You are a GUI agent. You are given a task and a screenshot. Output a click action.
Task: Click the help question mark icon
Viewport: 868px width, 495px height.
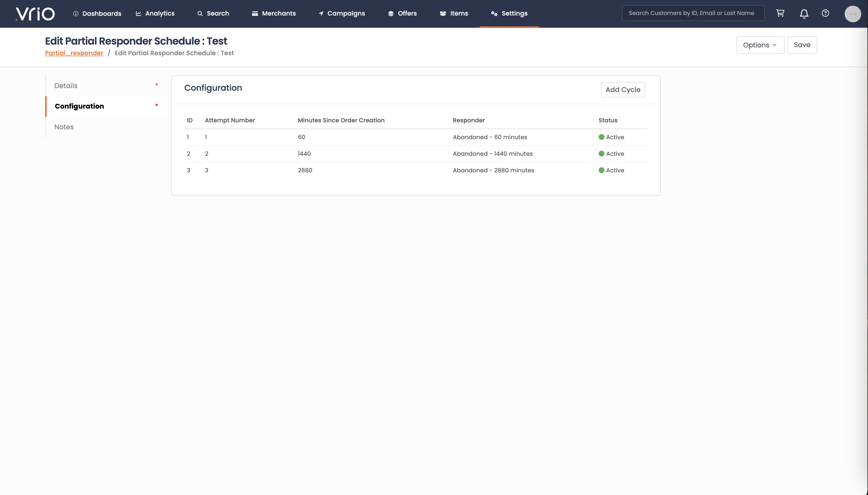[x=825, y=13]
